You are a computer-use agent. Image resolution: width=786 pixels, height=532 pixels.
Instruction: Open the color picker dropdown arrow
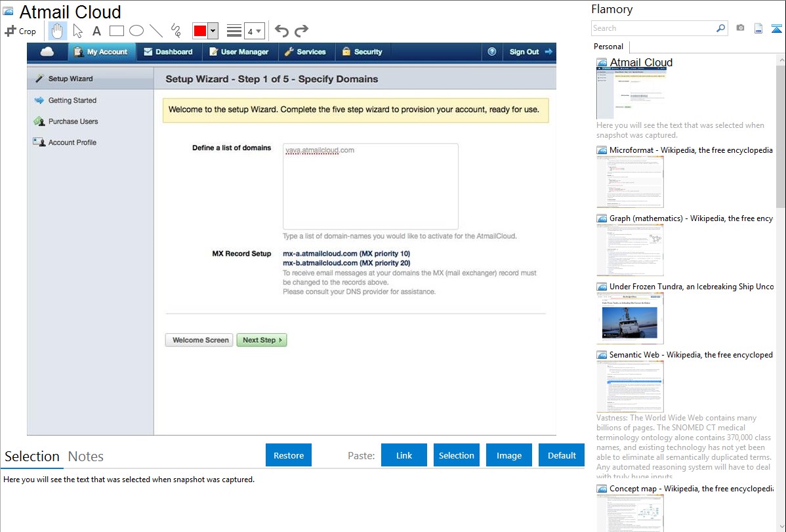(213, 31)
